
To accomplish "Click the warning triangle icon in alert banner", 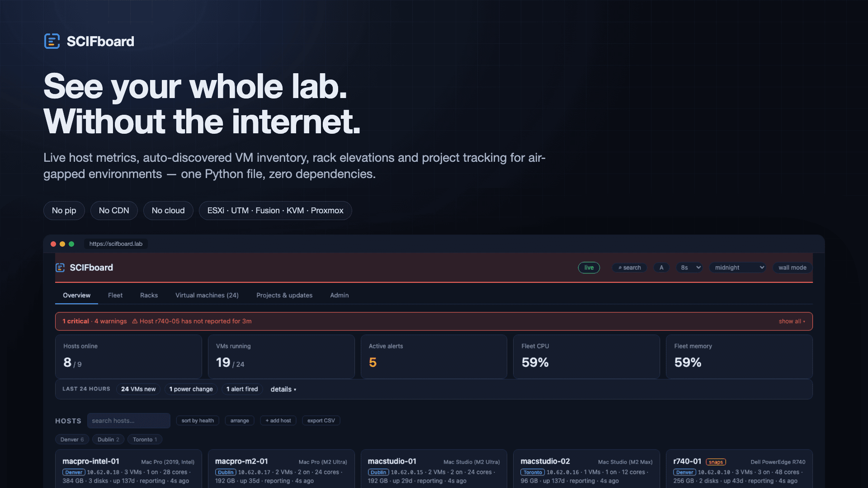I will (x=135, y=321).
